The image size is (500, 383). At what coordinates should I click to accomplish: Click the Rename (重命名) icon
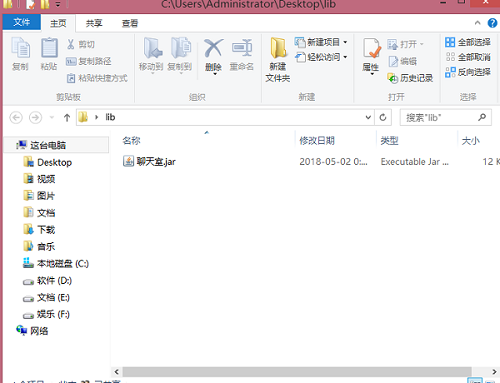click(x=242, y=48)
